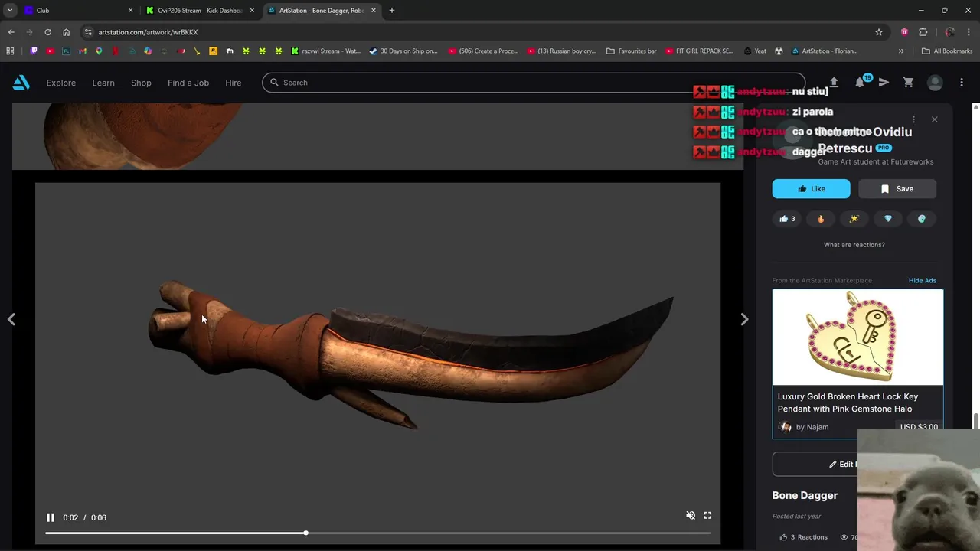Open the shopping cart icon
Screen dimensions: 980x551
908,83
